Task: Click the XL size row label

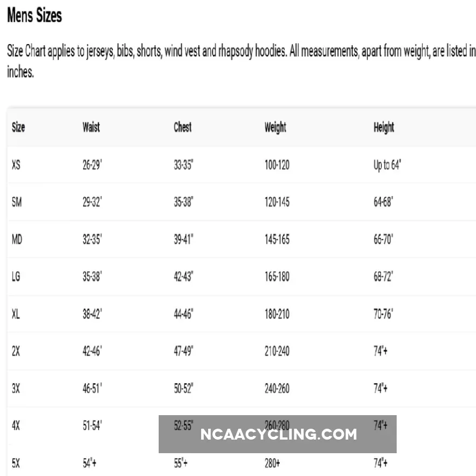Action: pos(16,314)
